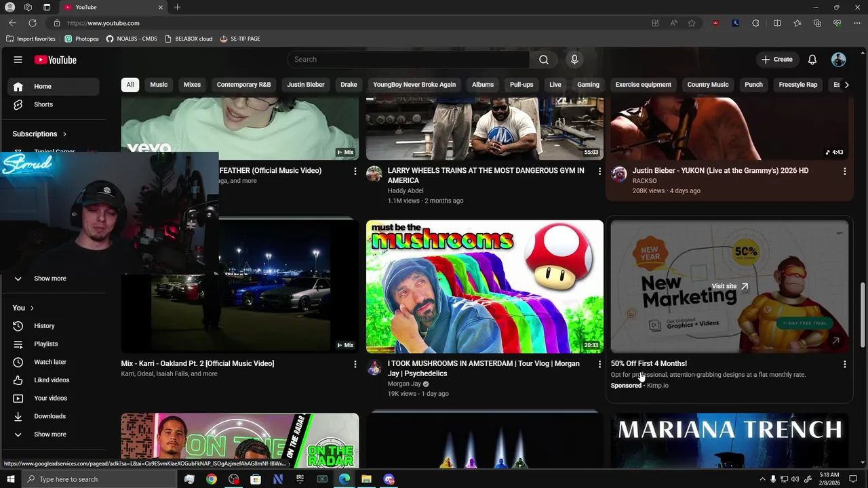Open the YouTube hamburger guide menu
Viewport: 868px width, 488px height.
coord(18,60)
